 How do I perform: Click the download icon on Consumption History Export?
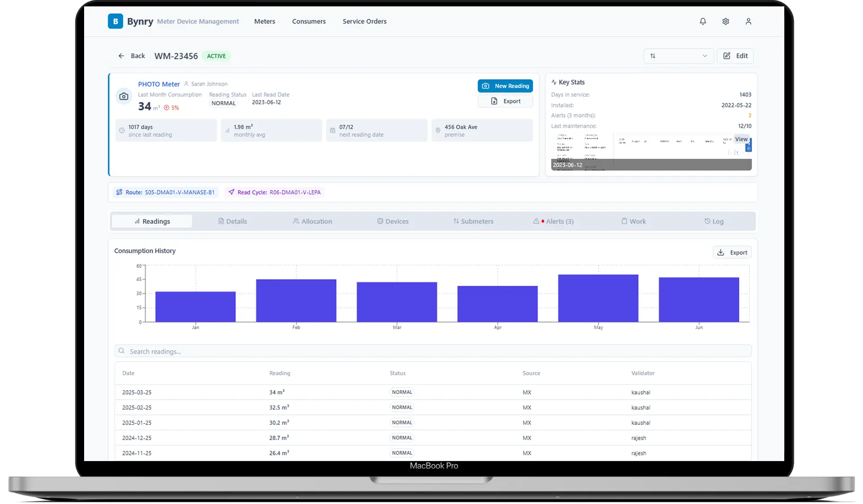click(x=720, y=252)
